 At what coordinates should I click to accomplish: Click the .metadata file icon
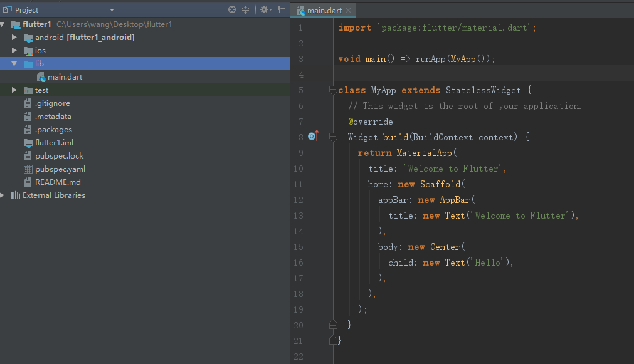coord(28,117)
